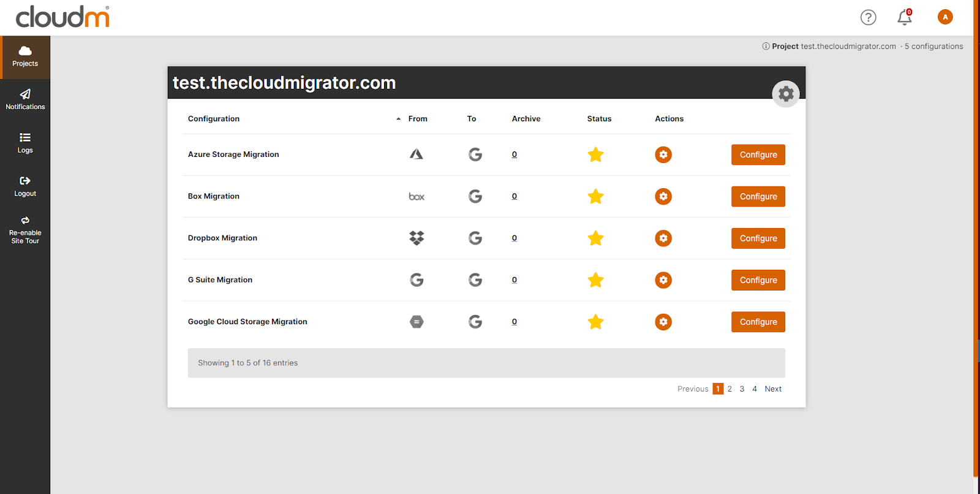The width and height of the screenshot is (980, 494).
Task: Click Azure Storage Migration status star
Action: (x=595, y=154)
